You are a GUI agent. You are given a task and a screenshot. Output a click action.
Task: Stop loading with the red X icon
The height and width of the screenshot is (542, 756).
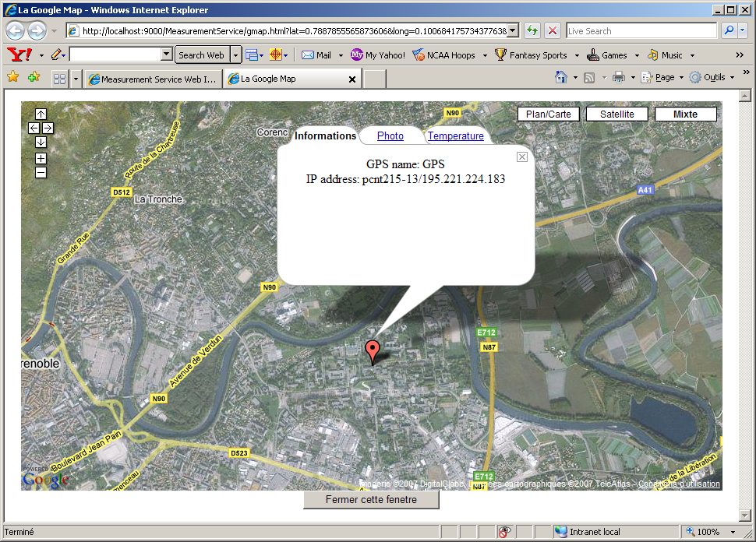pos(553,31)
